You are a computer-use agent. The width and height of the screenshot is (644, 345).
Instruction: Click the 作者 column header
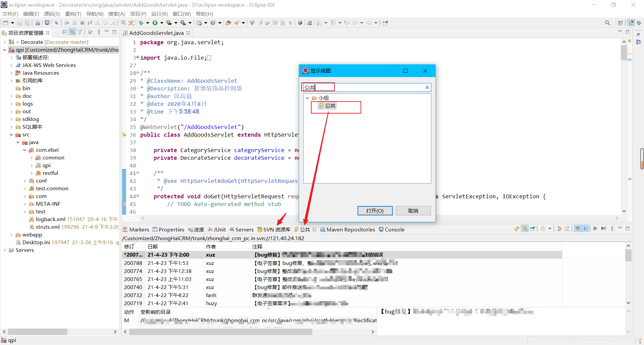click(x=227, y=247)
